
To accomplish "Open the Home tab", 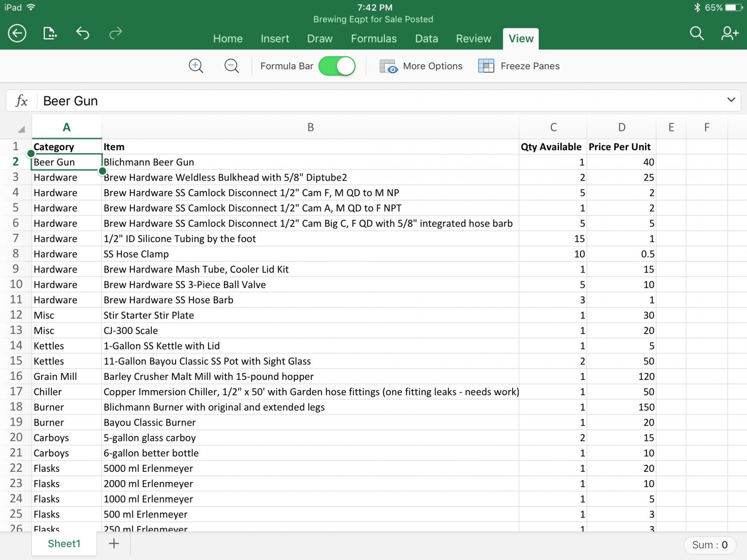I will (228, 39).
